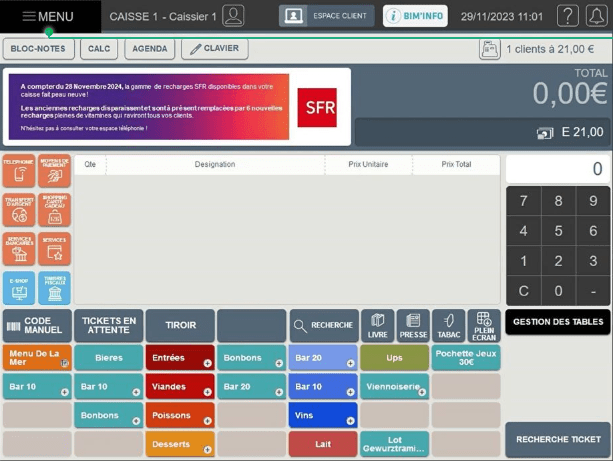Open the BIM'INFO panel
Image resolution: width=613 pixels, height=463 pixels.
coord(415,16)
